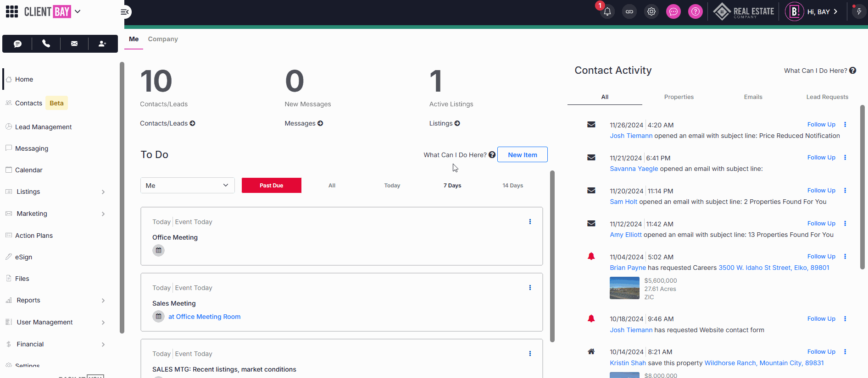
Task: Open options menu for Sales Meeting event
Action: click(530, 288)
